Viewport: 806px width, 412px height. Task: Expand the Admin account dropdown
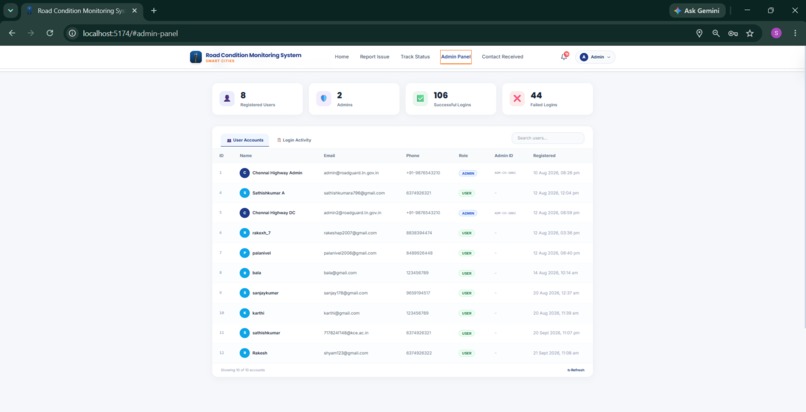(x=595, y=57)
